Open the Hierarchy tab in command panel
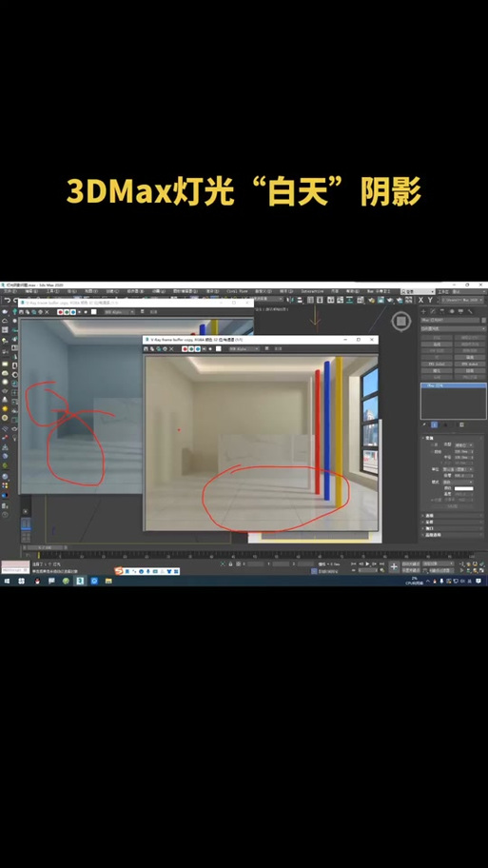 (442, 311)
